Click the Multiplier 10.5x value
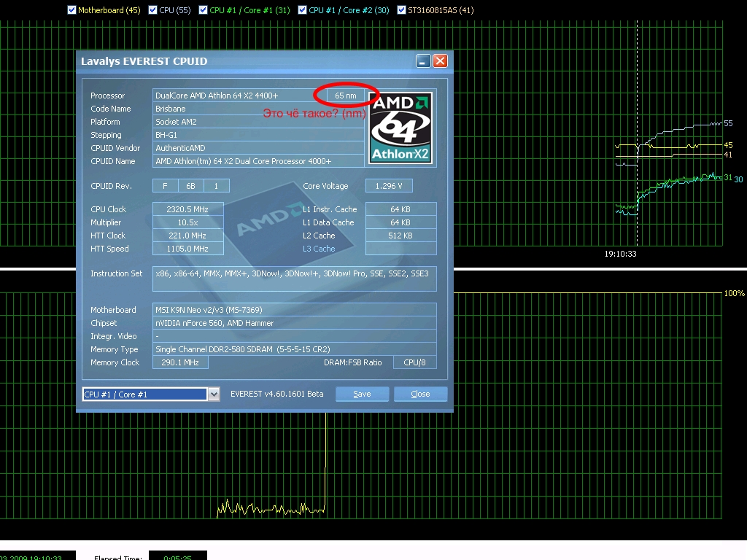The image size is (747, 560). 187,222
